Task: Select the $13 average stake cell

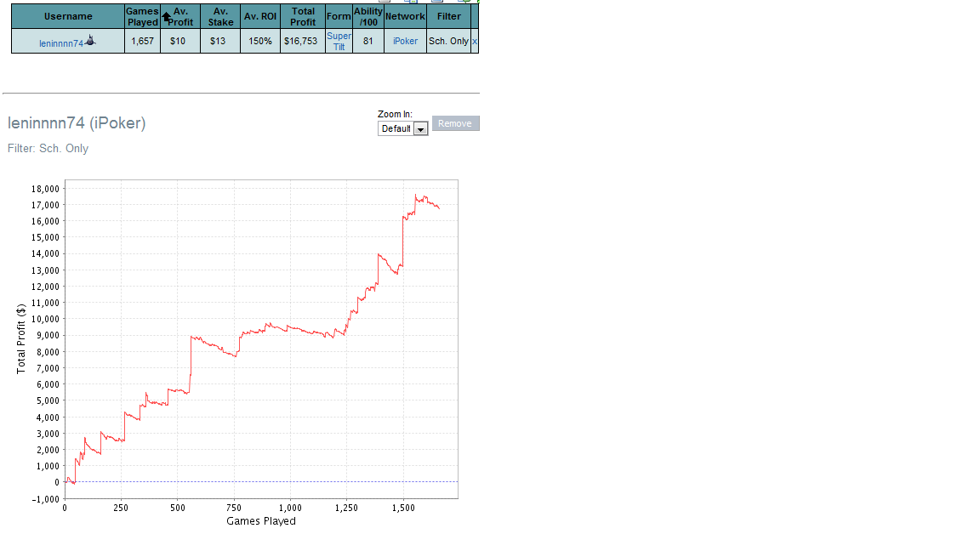Action: tap(220, 41)
